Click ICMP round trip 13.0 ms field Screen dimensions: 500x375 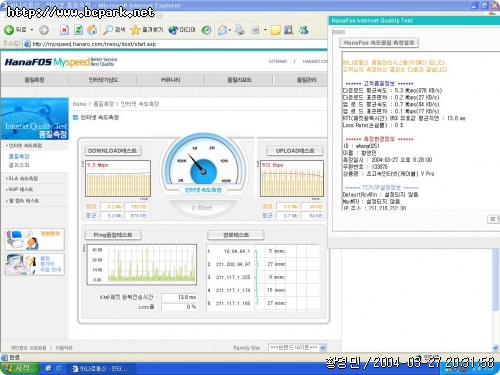(x=179, y=297)
